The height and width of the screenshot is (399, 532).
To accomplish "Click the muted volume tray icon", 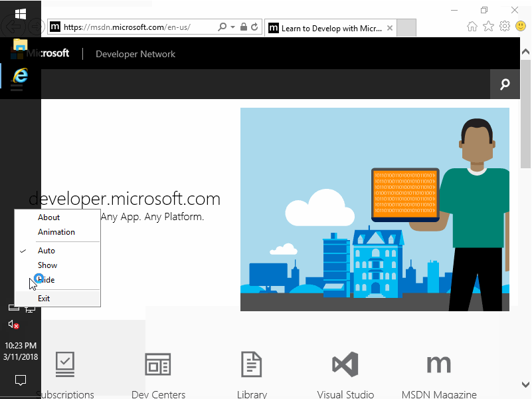I will point(13,325).
